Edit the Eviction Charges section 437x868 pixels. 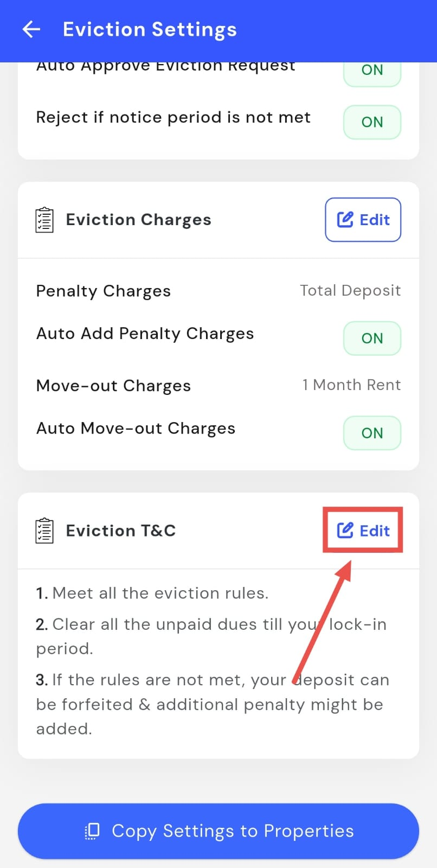pyautogui.click(x=363, y=220)
